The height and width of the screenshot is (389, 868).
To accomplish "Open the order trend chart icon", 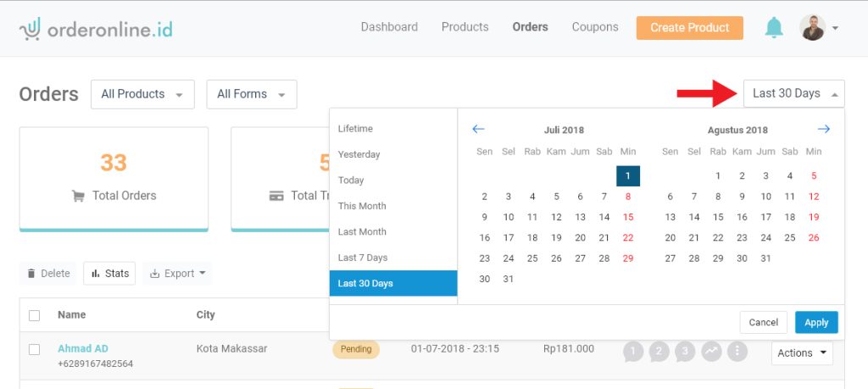I will point(712,351).
